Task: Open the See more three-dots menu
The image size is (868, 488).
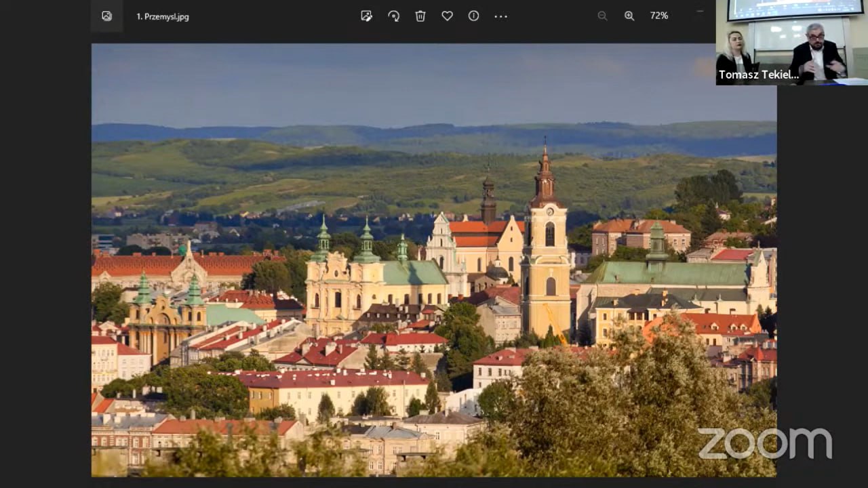Action: tap(500, 16)
